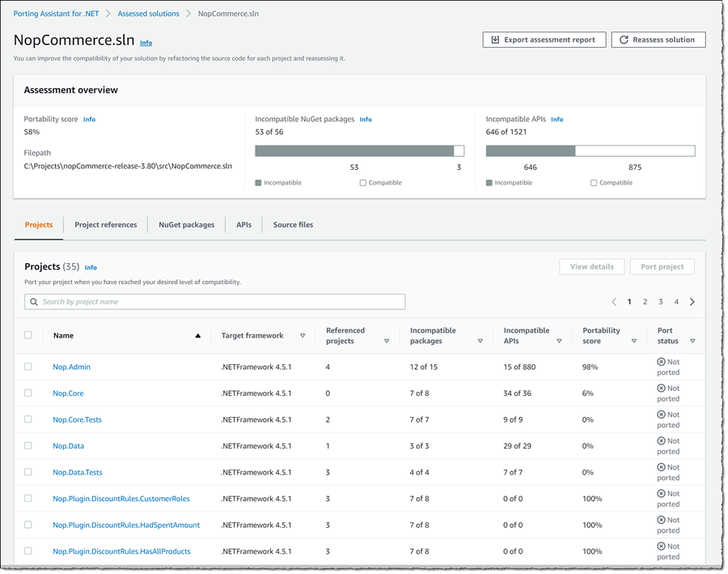This screenshot has width=728, height=574.
Task: Open Info link for Incompatible NuGet packages
Action: point(366,120)
